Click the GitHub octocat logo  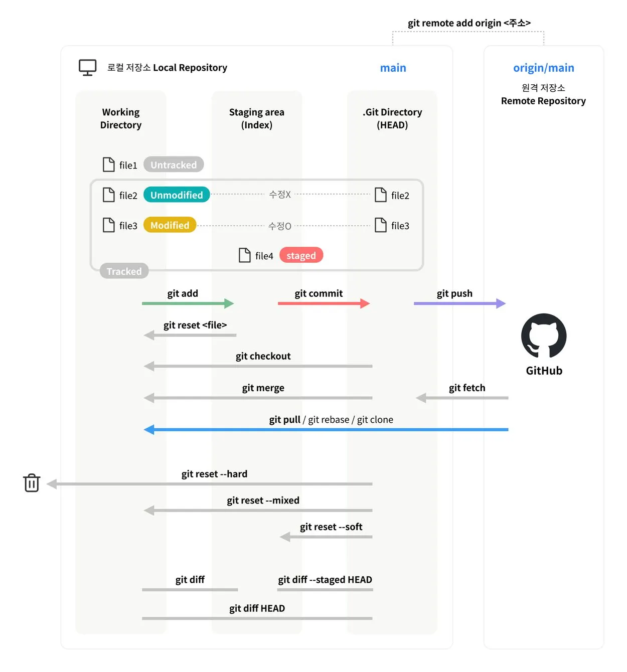[544, 335]
